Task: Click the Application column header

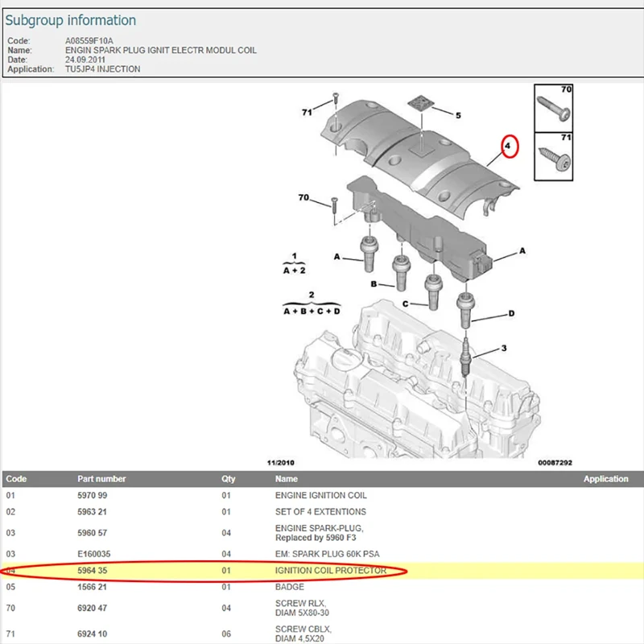Action: [605, 478]
